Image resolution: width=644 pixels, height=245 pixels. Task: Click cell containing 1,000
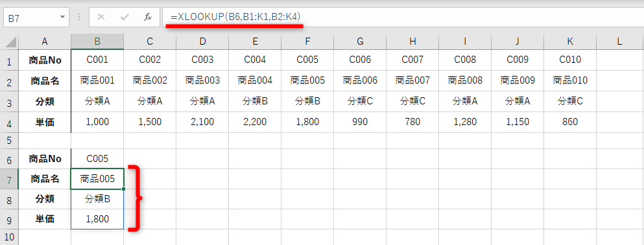(x=97, y=122)
